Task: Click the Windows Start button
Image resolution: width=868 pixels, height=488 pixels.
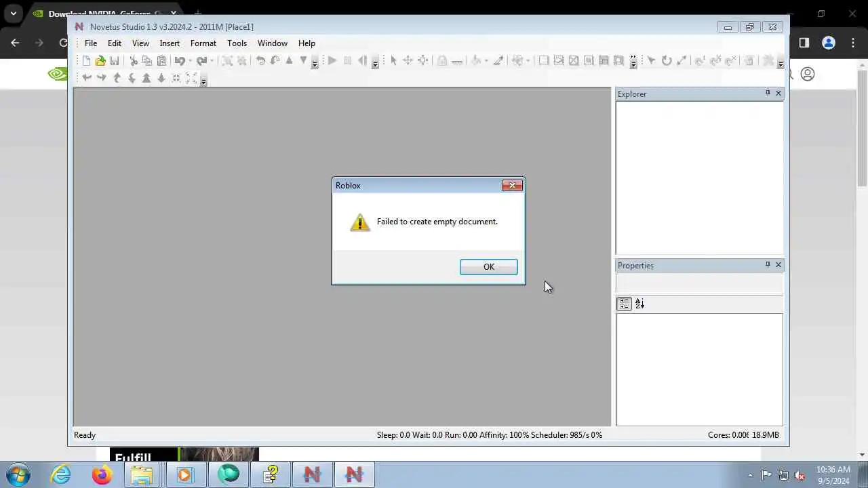Action: [x=18, y=474]
